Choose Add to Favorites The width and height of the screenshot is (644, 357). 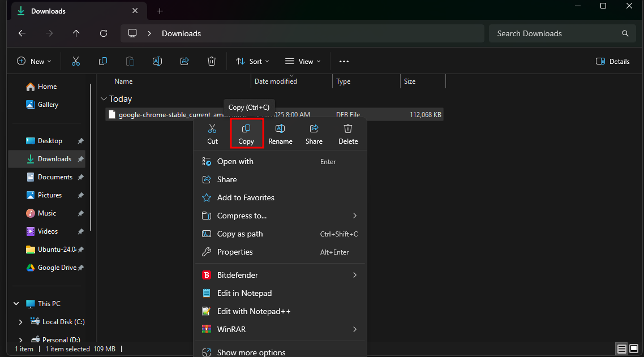280,197
